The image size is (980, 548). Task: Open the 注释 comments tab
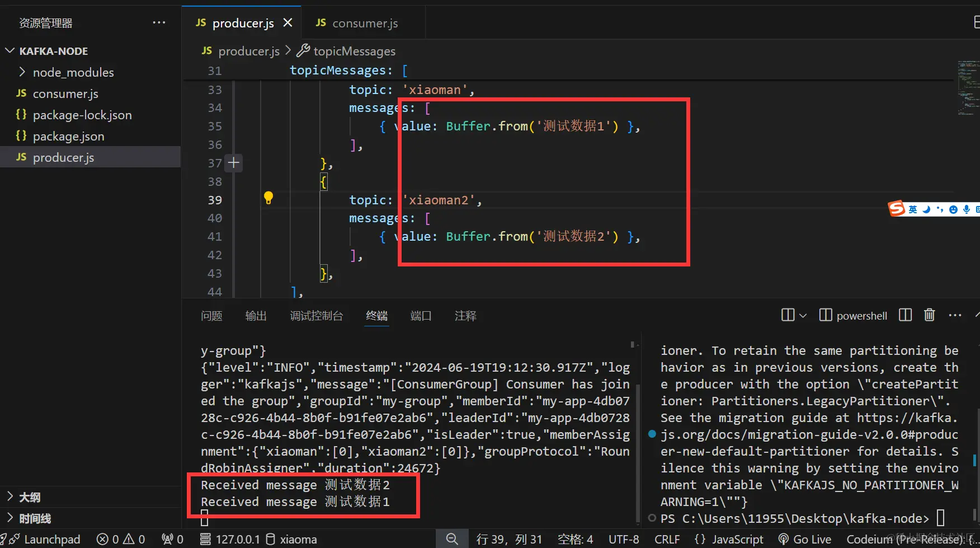click(x=465, y=316)
